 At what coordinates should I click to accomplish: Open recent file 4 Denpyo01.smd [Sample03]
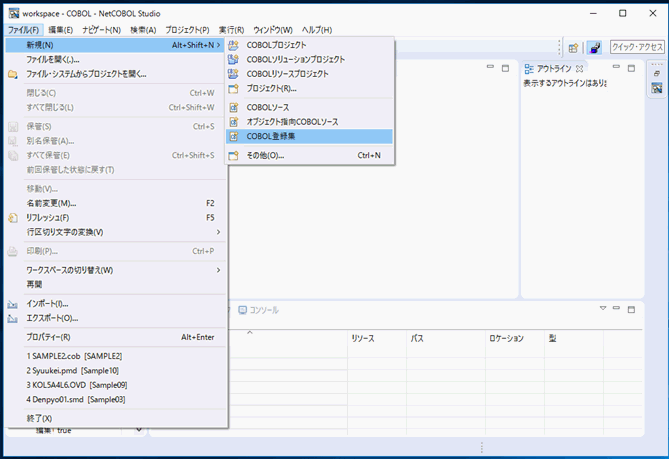tap(115, 400)
